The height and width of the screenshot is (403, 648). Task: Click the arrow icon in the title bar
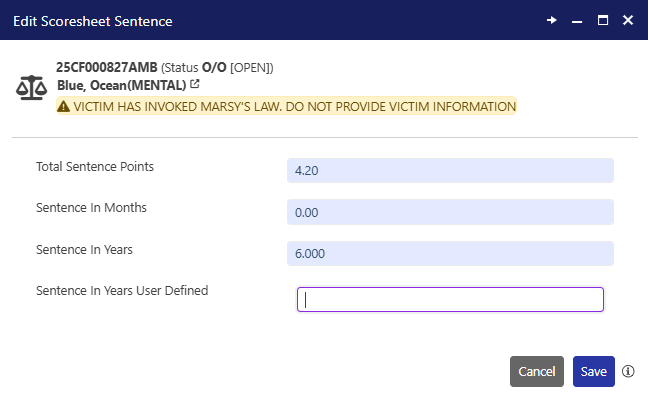(551, 20)
